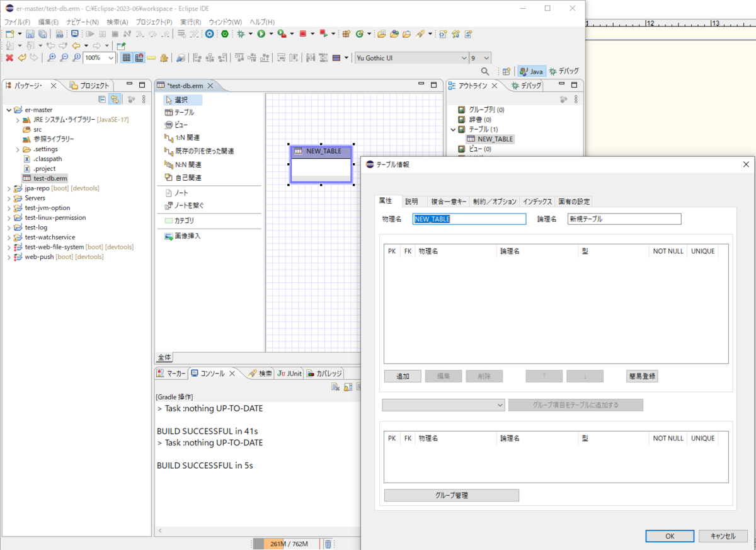This screenshot has width=756, height=550.
Task: Pick the 1:N 関連 relationship tool
Action: [x=186, y=137]
